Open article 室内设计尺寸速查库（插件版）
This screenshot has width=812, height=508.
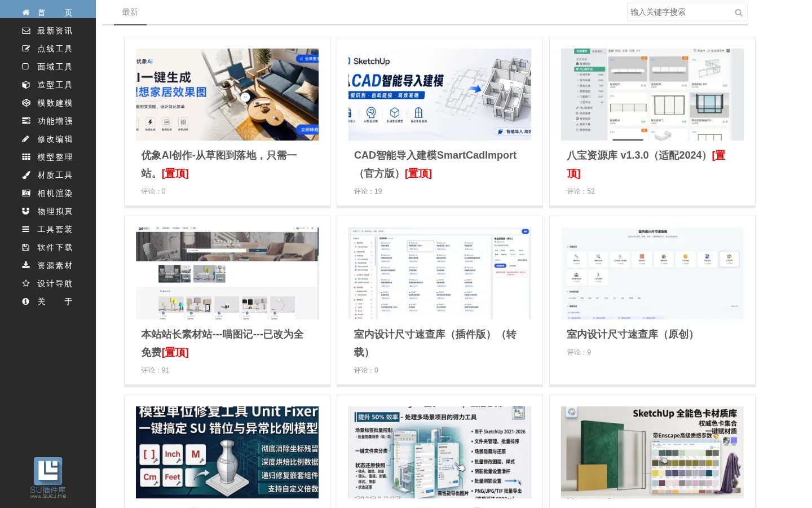435,343
